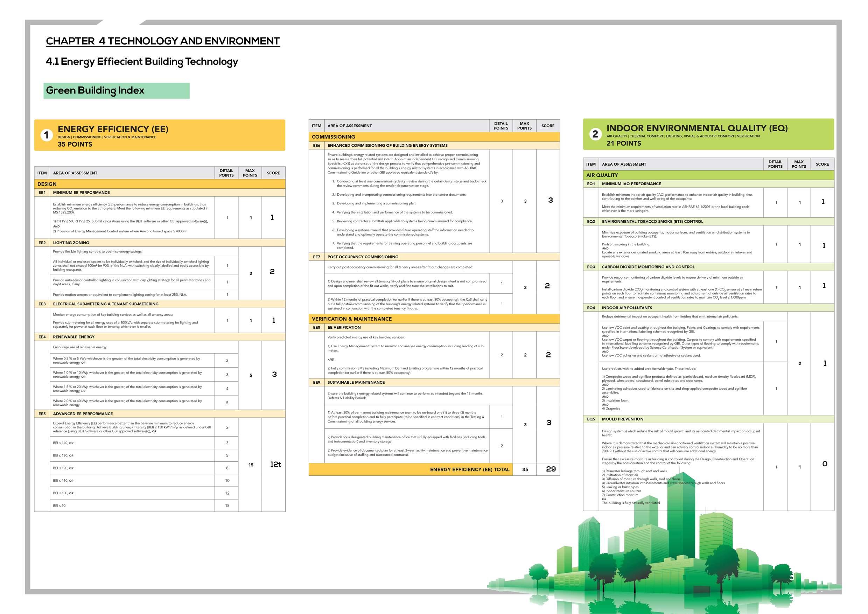Image resolution: width=868 pixels, height=614 pixels.
Task: Click the Chapter 4 Technology and Environment title
Action: pyautogui.click(x=162, y=41)
